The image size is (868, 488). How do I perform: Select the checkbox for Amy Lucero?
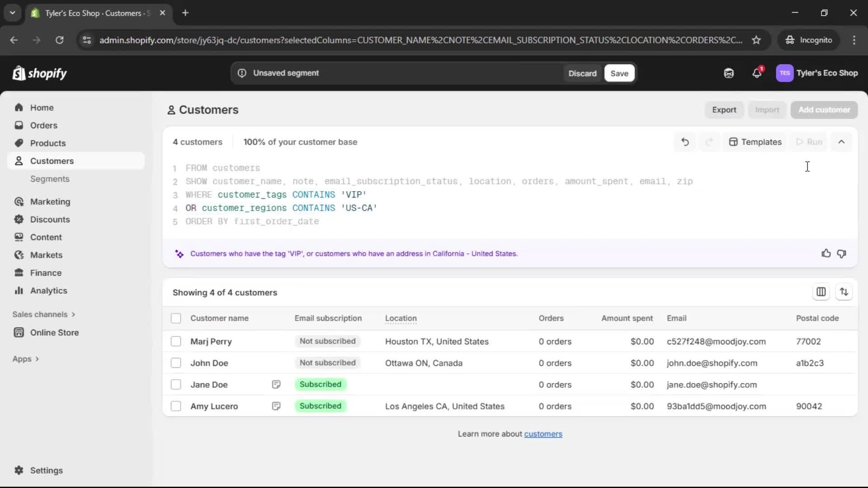click(176, 406)
